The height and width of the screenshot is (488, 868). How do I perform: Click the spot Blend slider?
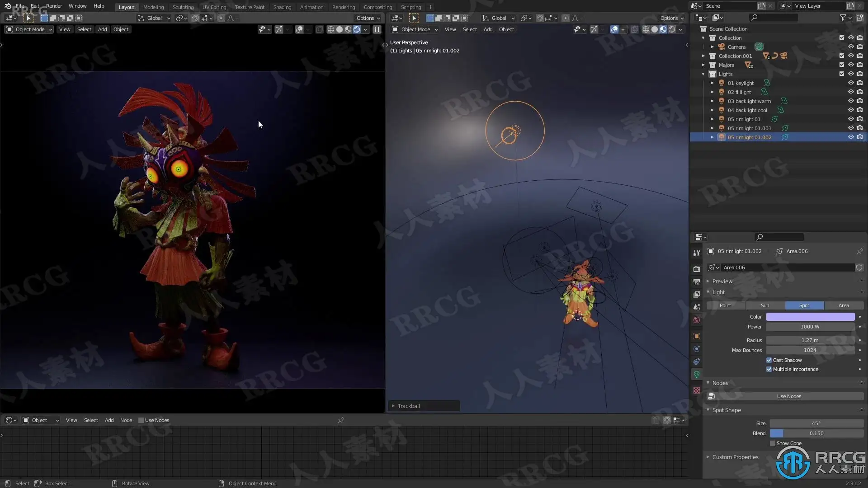pyautogui.click(x=816, y=433)
